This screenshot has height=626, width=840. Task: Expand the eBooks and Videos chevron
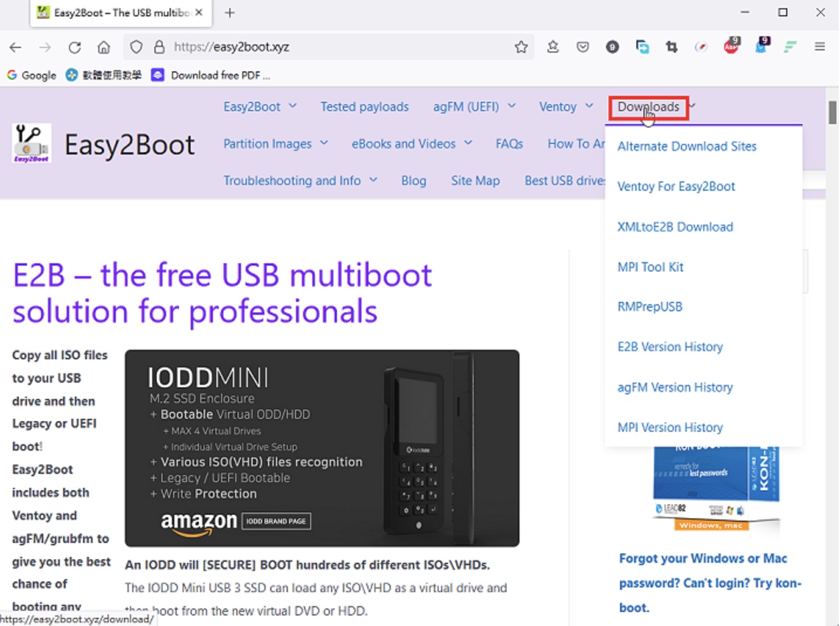468,143
